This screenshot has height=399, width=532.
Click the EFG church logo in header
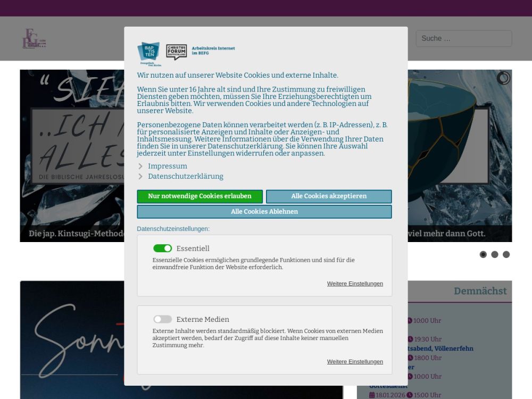(x=34, y=38)
